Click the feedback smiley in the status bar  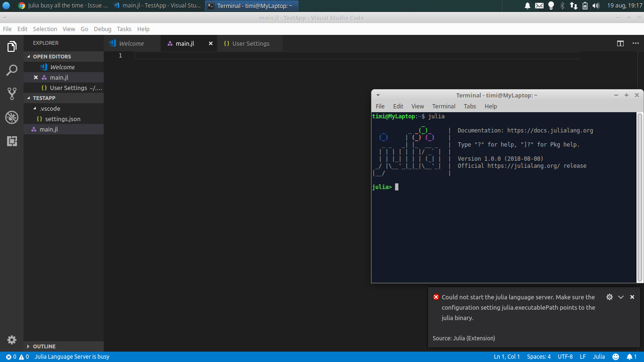(615, 356)
